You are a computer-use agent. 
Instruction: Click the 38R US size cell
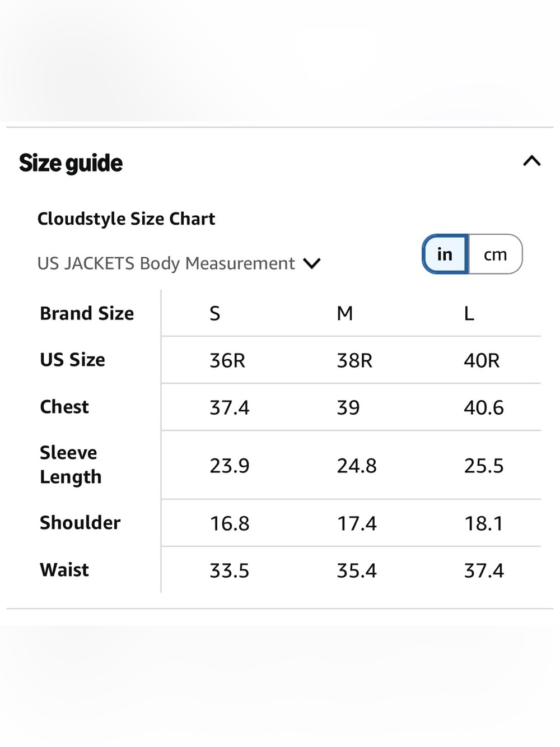point(354,360)
